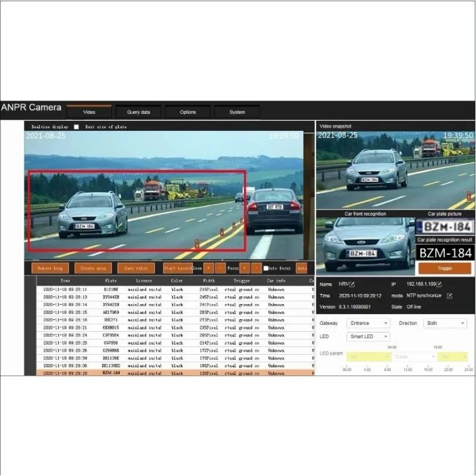476x476 pixels.
Task: Go to the System tab
Action: pos(237,112)
